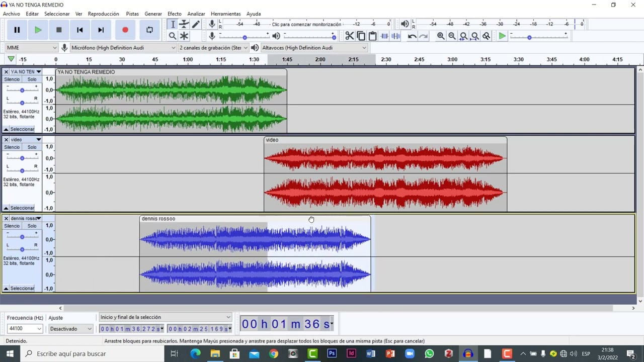
Task: Open the Altavoces playback device dropdown
Action: tap(314, 48)
